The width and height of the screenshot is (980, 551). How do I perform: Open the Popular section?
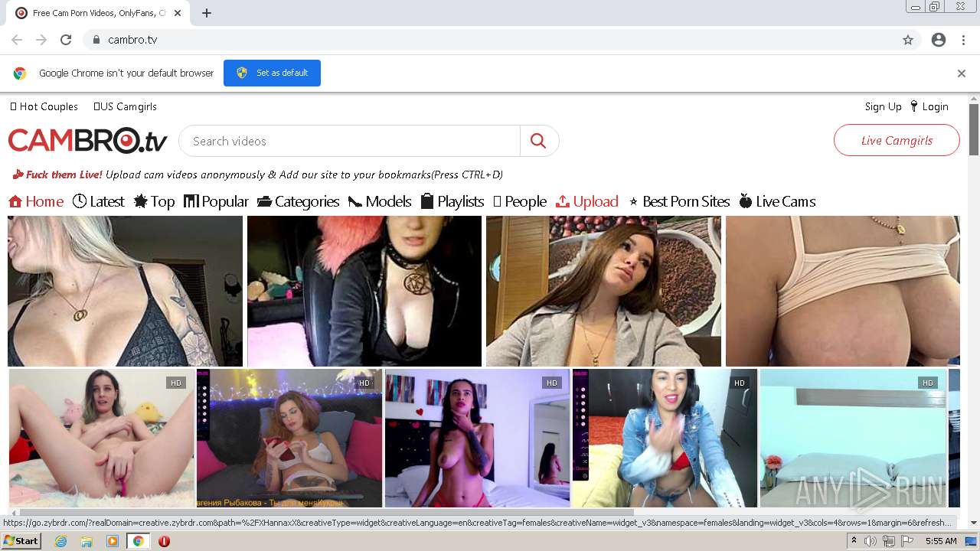(216, 201)
